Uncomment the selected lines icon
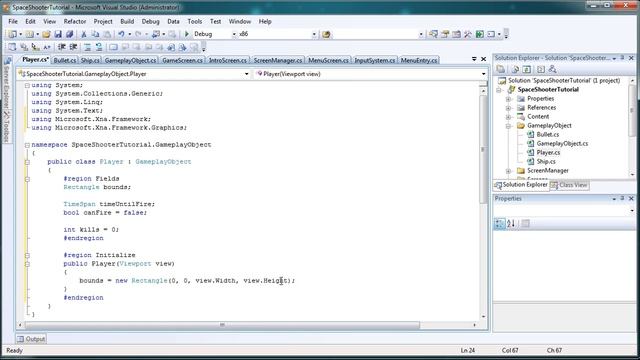 tap(99, 47)
